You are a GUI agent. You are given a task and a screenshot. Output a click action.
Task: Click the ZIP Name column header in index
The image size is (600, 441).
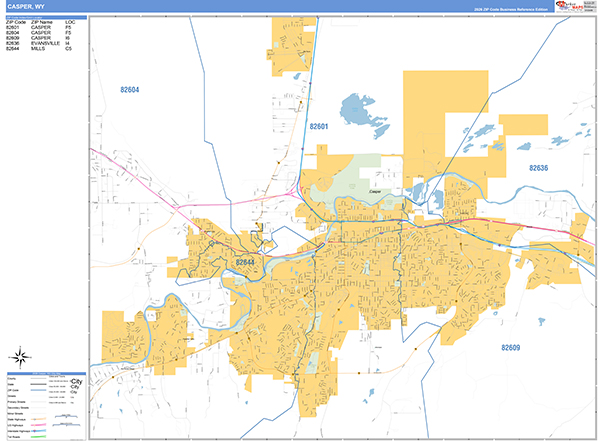(x=42, y=22)
